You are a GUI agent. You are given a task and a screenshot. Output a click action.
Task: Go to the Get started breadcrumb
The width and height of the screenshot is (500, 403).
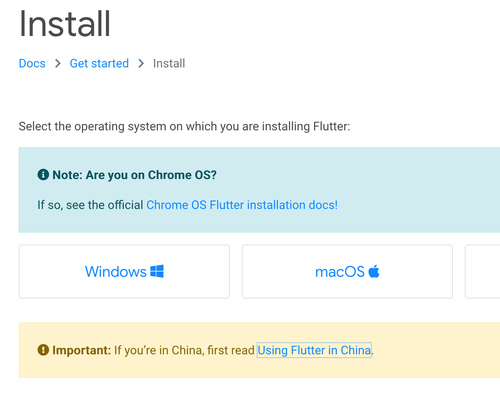[x=99, y=63]
